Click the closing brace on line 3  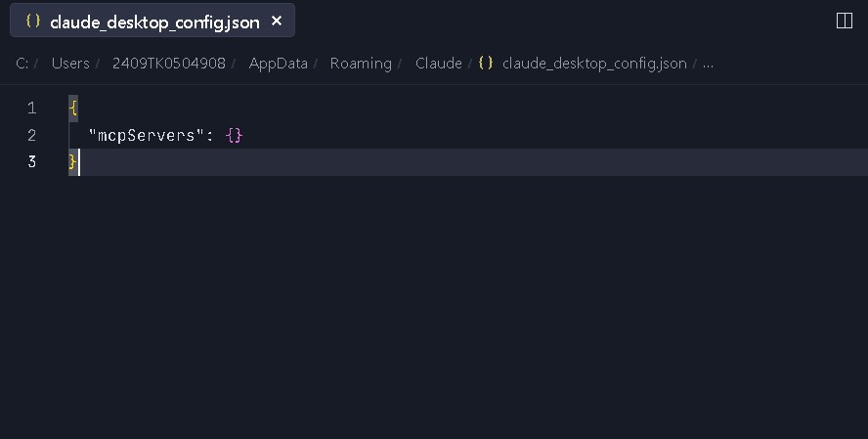tap(72, 162)
